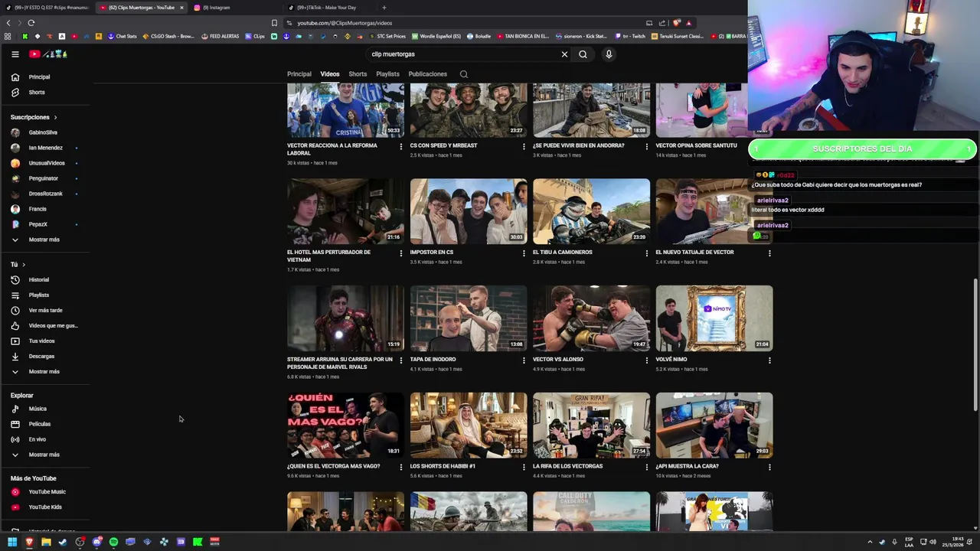The height and width of the screenshot is (551, 980).
Task: Open Spotify from the taskbar
Action: tap(113, 542)
